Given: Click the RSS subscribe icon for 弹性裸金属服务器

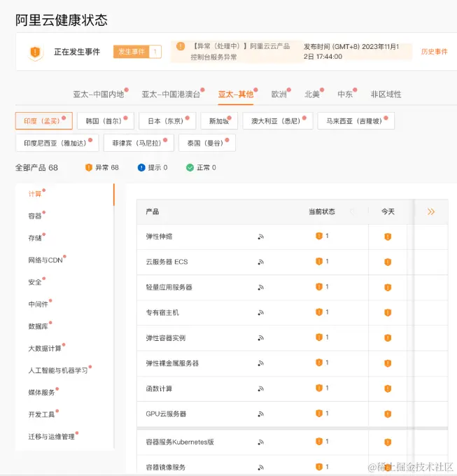Looking at the screenshot, I should click(260, 363).
